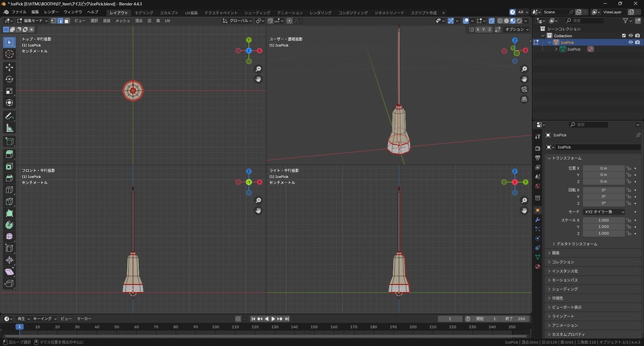
Task: Pick the Measure tool
Action: 9,128
